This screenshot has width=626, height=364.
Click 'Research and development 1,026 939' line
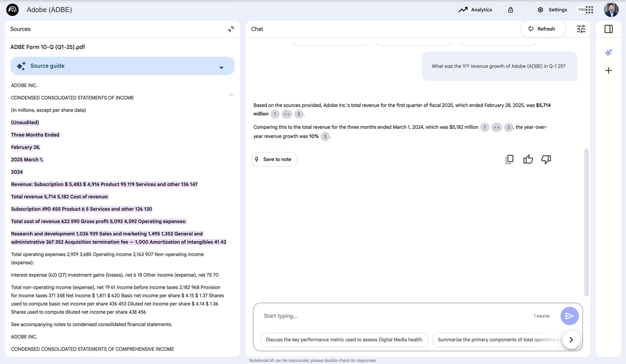[119, 238]
